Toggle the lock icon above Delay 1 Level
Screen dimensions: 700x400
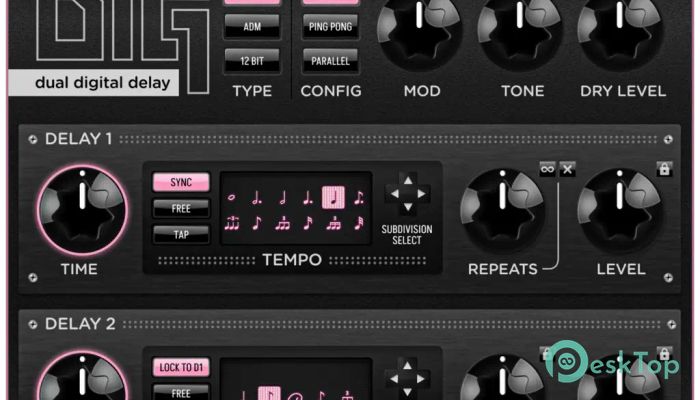click(x=664, y=169)
